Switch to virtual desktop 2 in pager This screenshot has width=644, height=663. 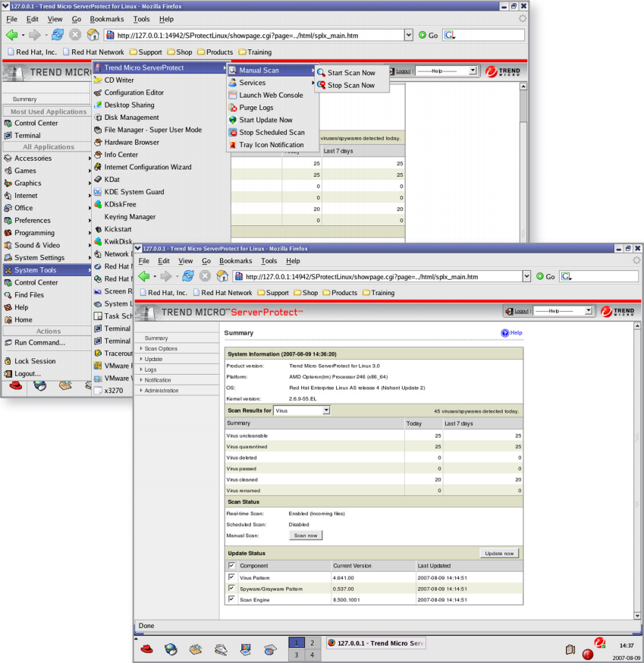tap(312, 643)
